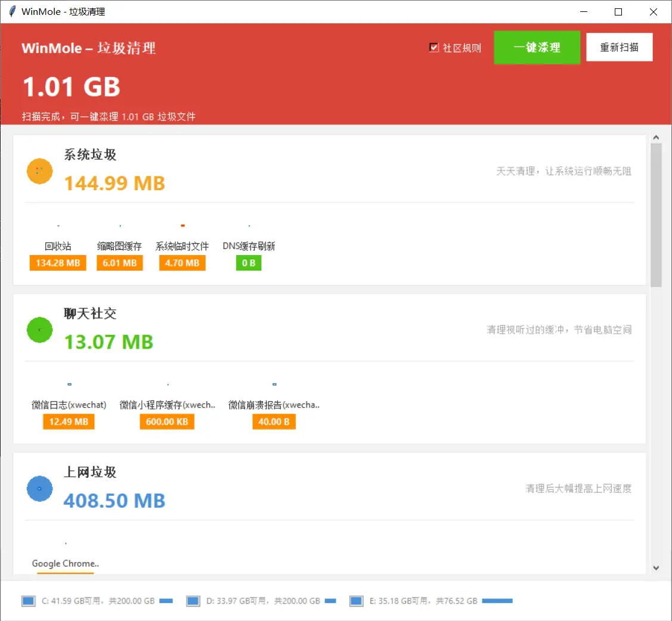This screenshot has height=621, width=672.
Task: Click the 重新扫描 rescan button
Action: point(619,47)
